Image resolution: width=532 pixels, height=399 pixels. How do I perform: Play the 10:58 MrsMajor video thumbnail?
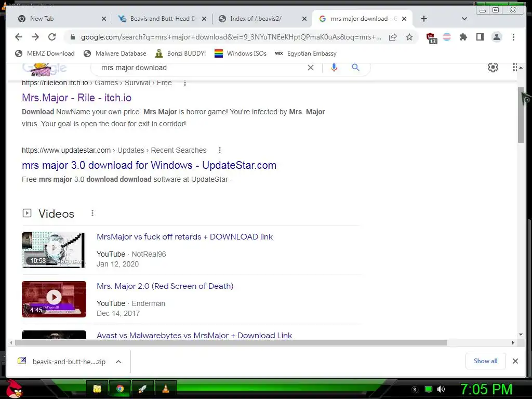click(x=54, y=250)
